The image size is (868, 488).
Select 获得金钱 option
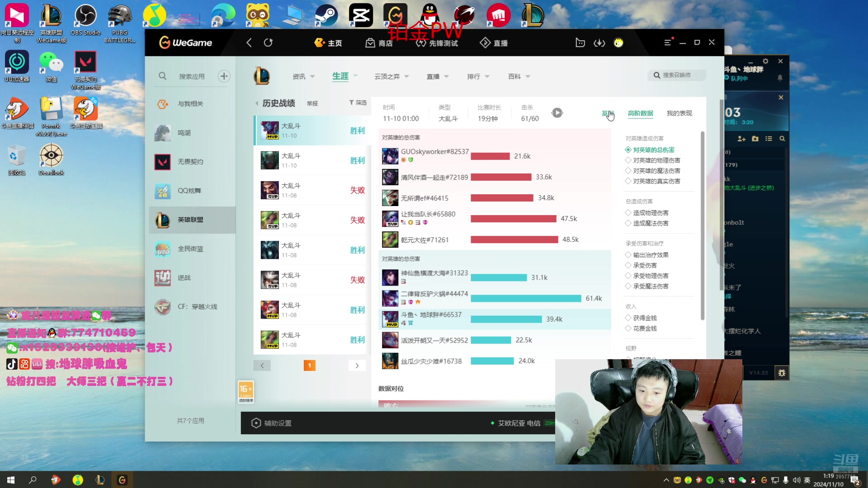[641, 318]
